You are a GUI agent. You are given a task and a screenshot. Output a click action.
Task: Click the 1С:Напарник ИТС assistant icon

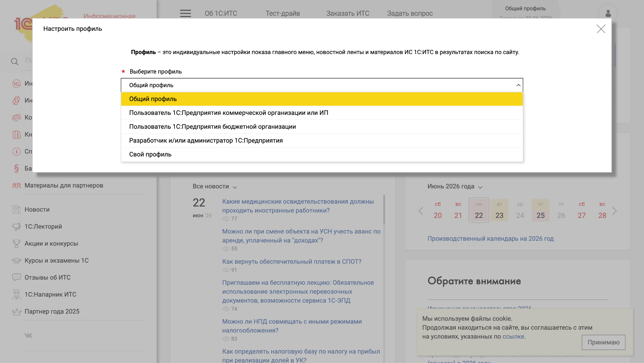[16, 294]
